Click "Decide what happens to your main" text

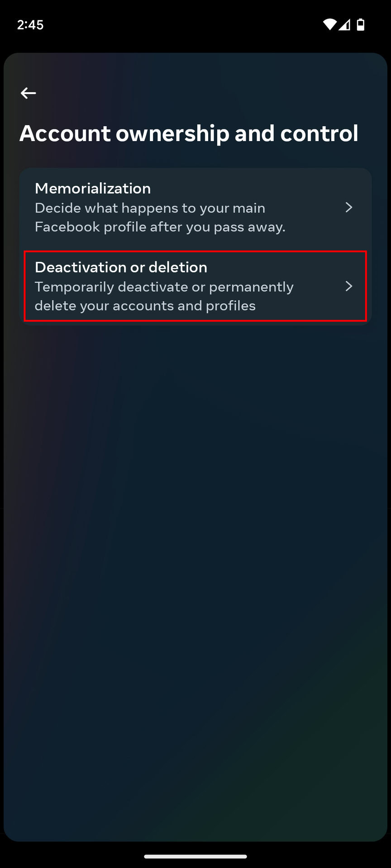click(x=150, y=208)
